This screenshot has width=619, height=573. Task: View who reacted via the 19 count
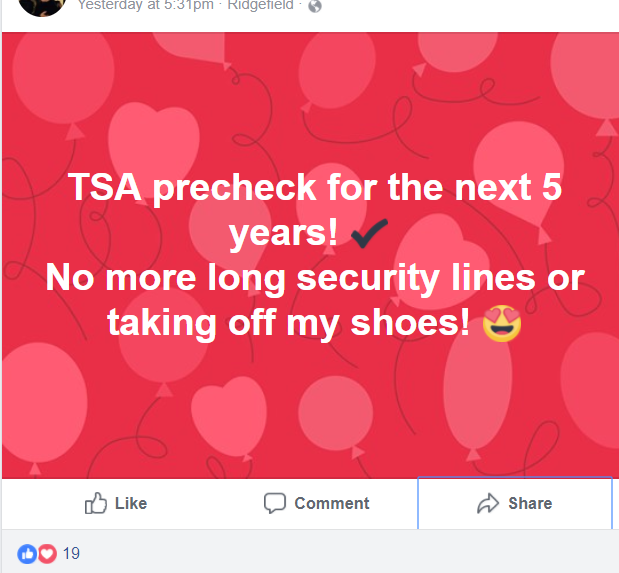pyautogui.click(x=71, y=553)
